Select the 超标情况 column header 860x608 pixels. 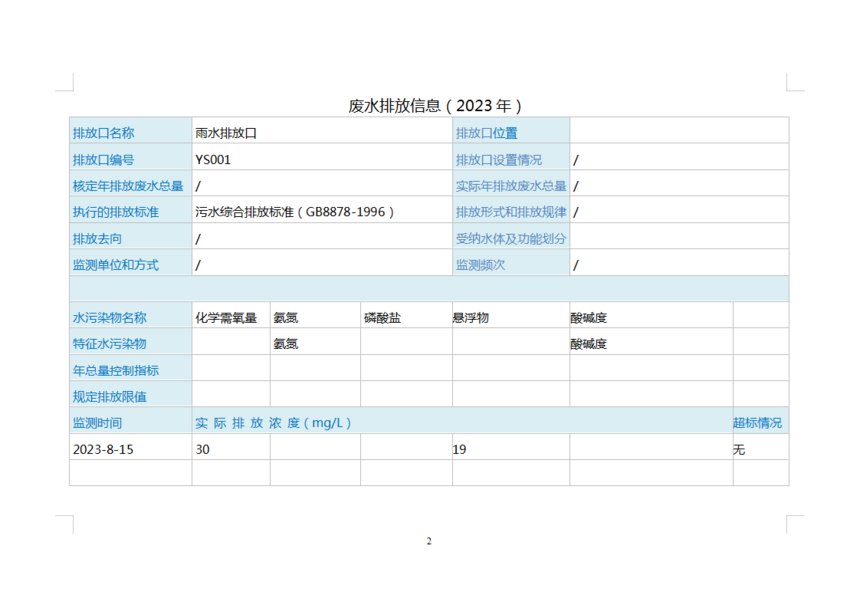click(758, 423)
